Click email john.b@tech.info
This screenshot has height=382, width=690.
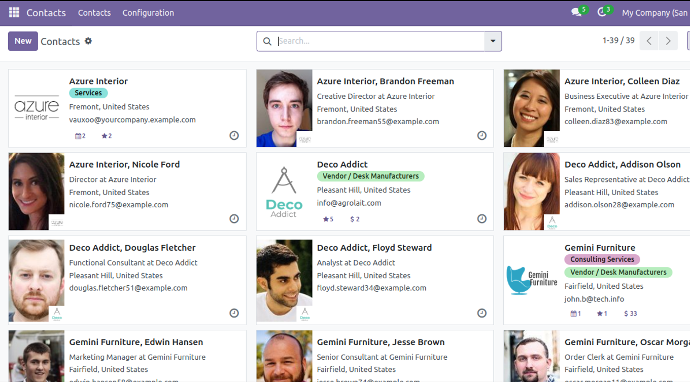[x=594, y=299]
